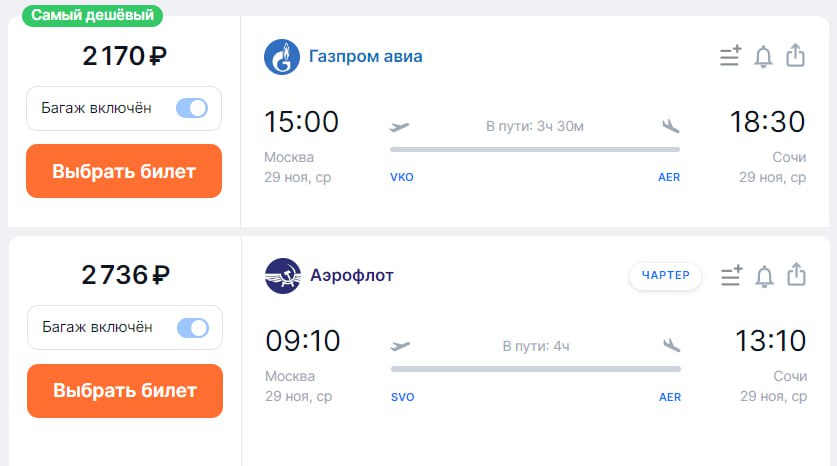Subscribe to price alert for Gazprom Avia flight

point(763,56)
